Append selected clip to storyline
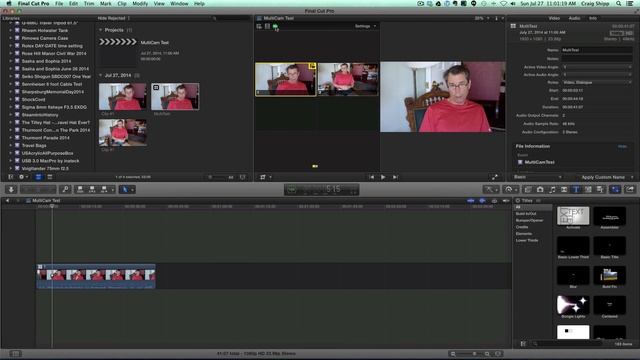 pyautogui.click(x=104, y=189)
